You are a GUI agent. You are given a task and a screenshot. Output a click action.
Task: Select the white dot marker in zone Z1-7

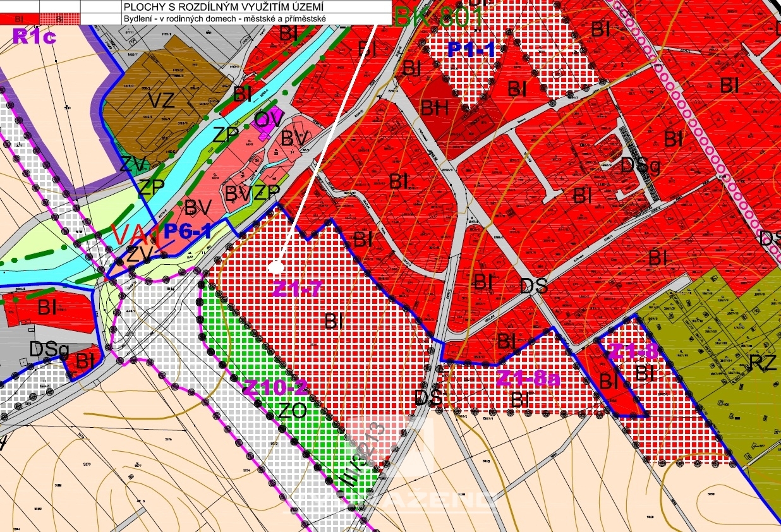pyautogui.click(x=275, y=267)
